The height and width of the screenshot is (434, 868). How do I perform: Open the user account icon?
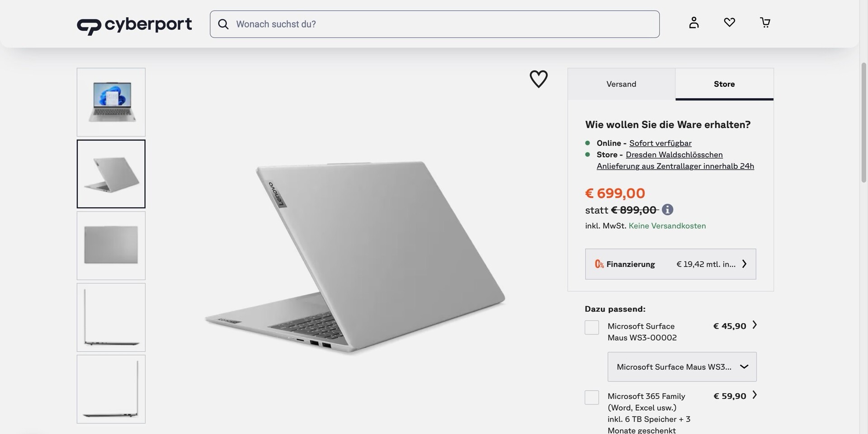click(693, 23)
